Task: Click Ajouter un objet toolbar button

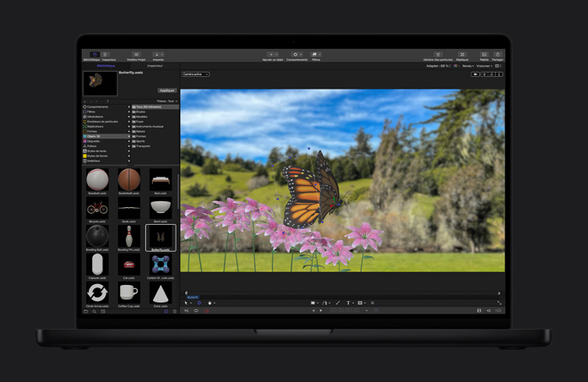Action: pos(273,55)
